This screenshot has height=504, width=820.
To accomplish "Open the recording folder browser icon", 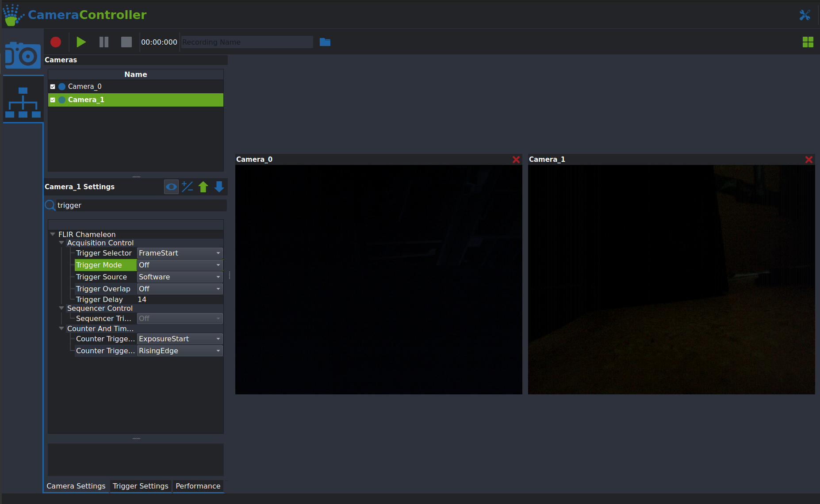I will point(325,42).
